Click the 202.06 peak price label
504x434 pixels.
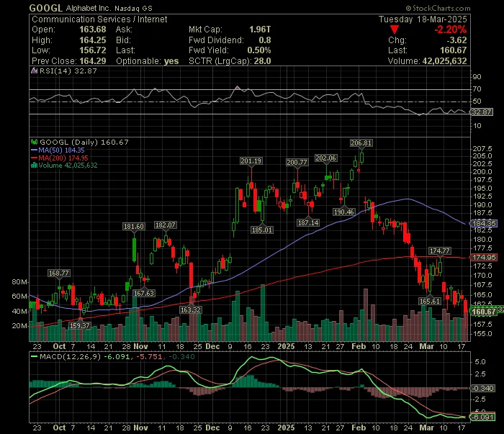pos(325,158)
